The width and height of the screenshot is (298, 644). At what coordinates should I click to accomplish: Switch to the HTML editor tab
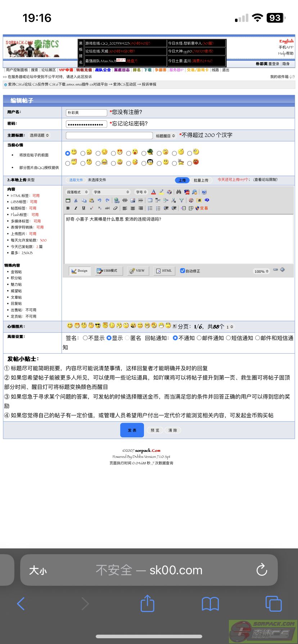coord(163,271)
